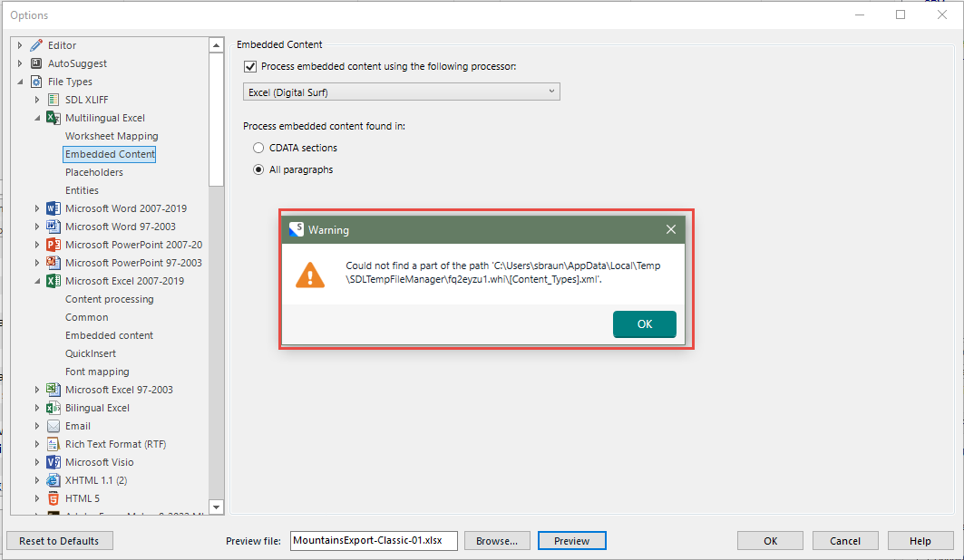Click the Browse... button
The width and height of the screenshot is (964, 560).
pos(497,541)
